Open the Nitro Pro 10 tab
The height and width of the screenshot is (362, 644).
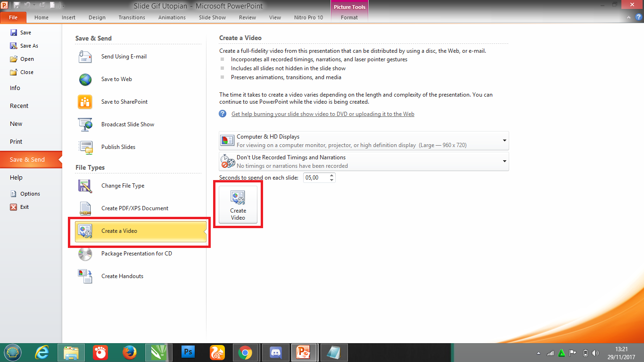coord(308,17)
